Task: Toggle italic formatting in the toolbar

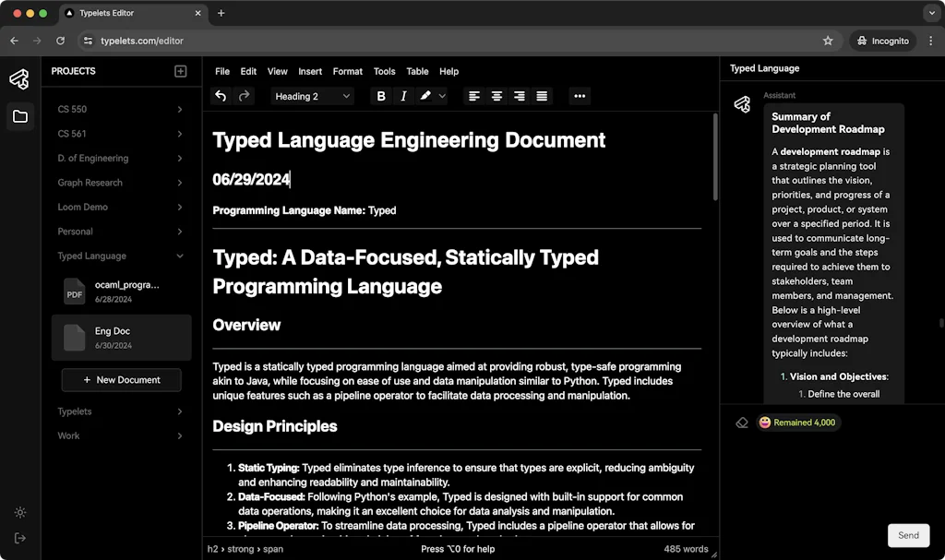Action: click(x=404, y=96)
